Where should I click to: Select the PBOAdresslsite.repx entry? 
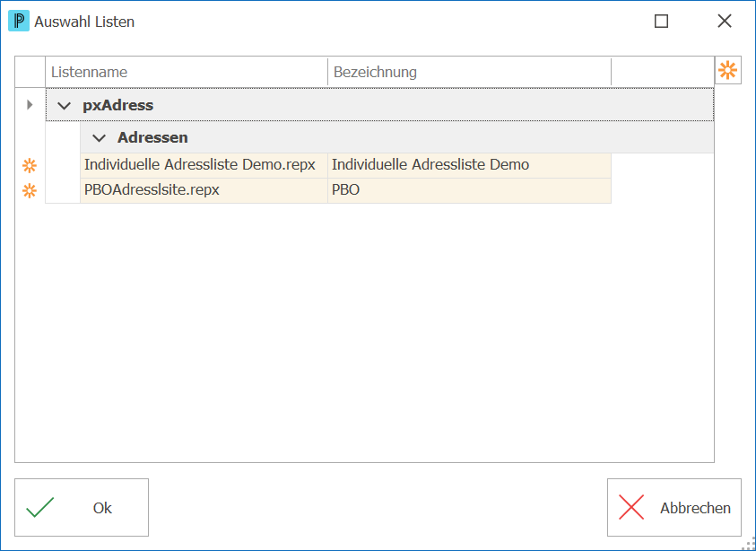click(x=204, y=190)
